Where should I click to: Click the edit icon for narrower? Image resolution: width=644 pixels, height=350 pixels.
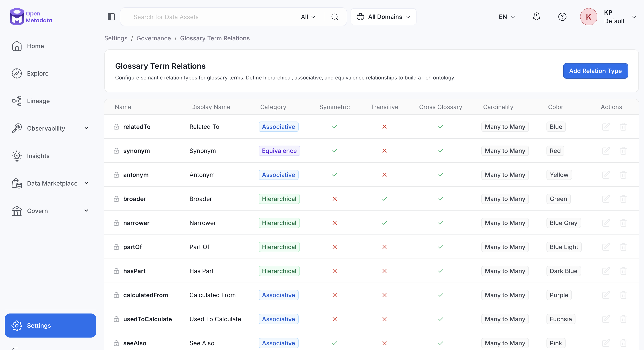point(606,223)
